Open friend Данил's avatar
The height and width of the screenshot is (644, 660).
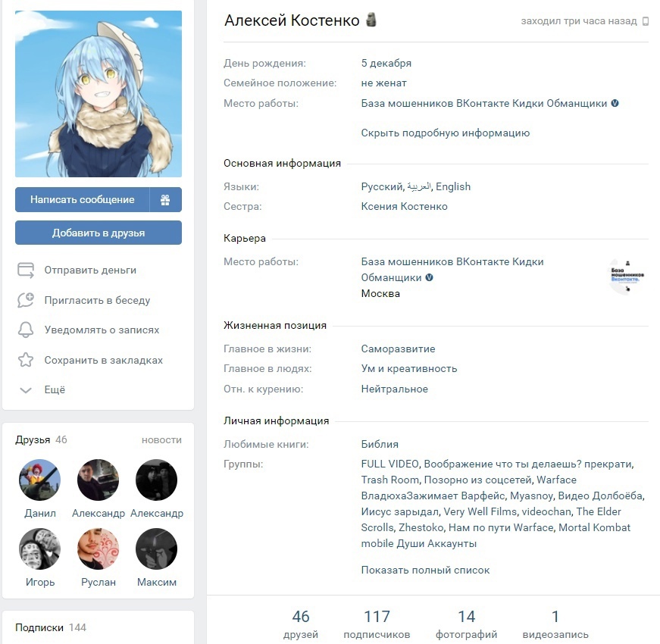pyautogui.click(x=40, y=480)
